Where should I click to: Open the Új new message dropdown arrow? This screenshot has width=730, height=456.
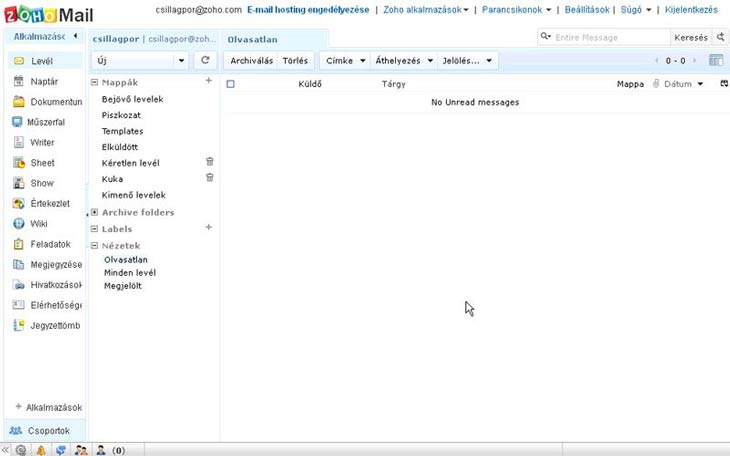point(181,61)
